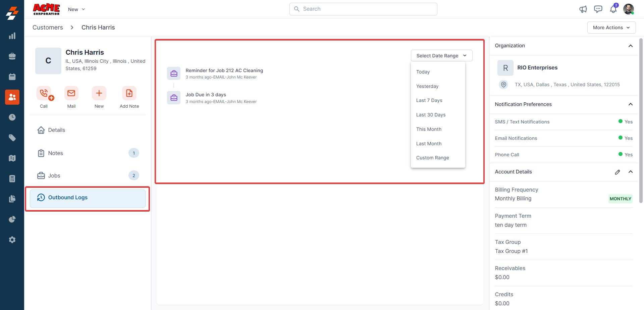The height and width of the screenshot is (310, 644).
Task: Click the MONTHLY billing badge
Action: (x=621, y=199)
